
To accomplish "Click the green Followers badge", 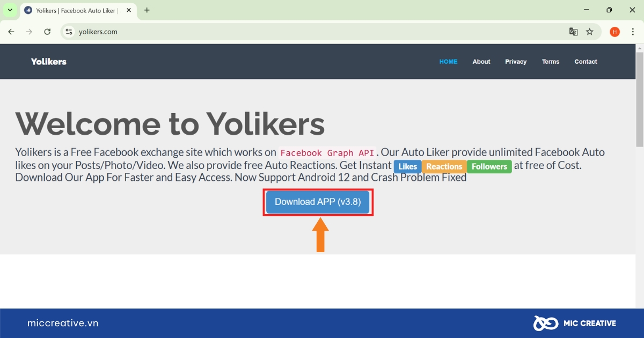I will (x=489, y=166).
